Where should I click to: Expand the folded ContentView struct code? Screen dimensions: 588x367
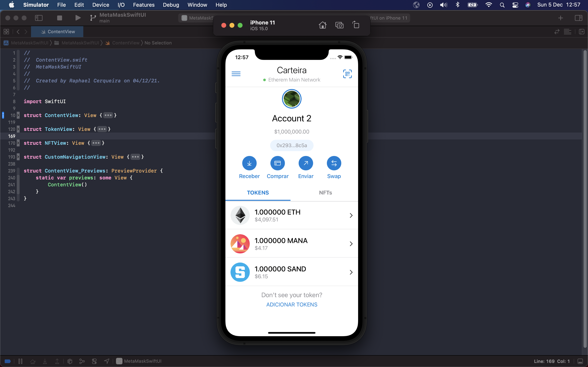[108, 115]
